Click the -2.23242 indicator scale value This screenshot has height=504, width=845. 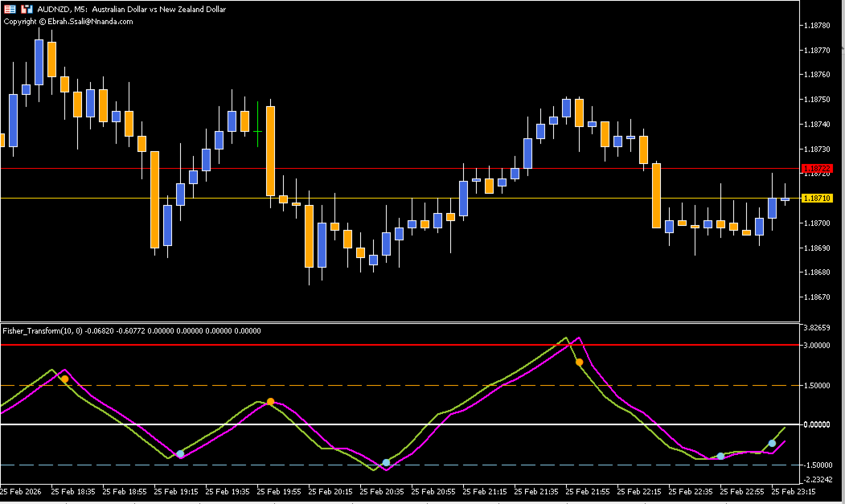click(x=818, y=480)
